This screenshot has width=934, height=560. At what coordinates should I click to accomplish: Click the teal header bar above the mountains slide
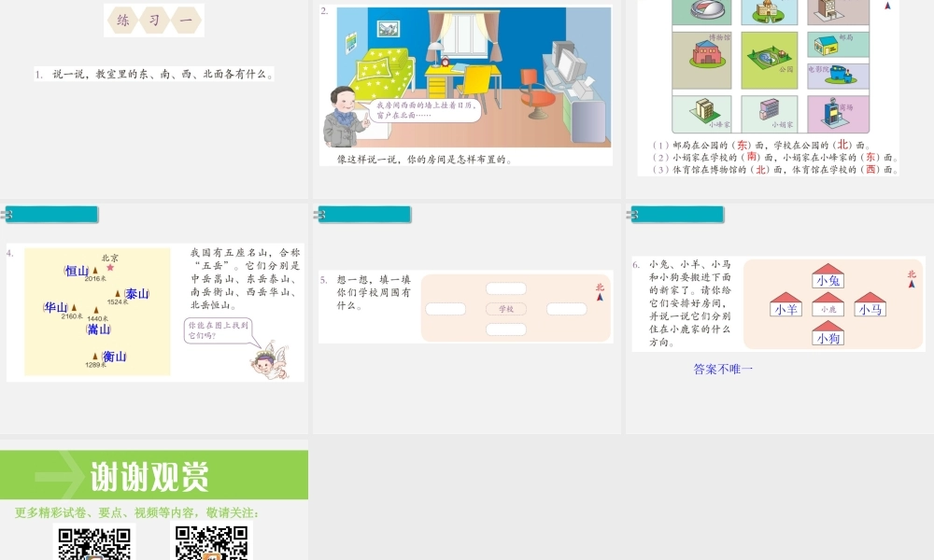coord(51,214)
